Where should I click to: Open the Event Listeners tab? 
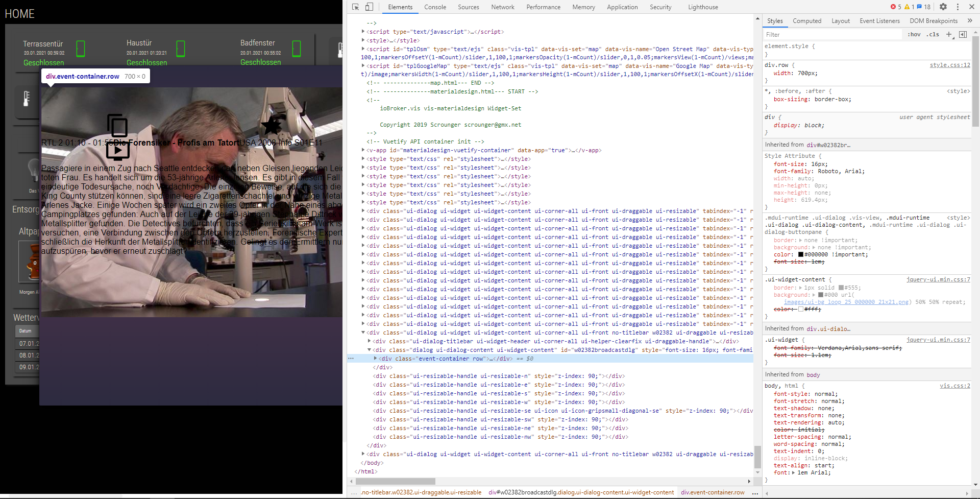879,21
